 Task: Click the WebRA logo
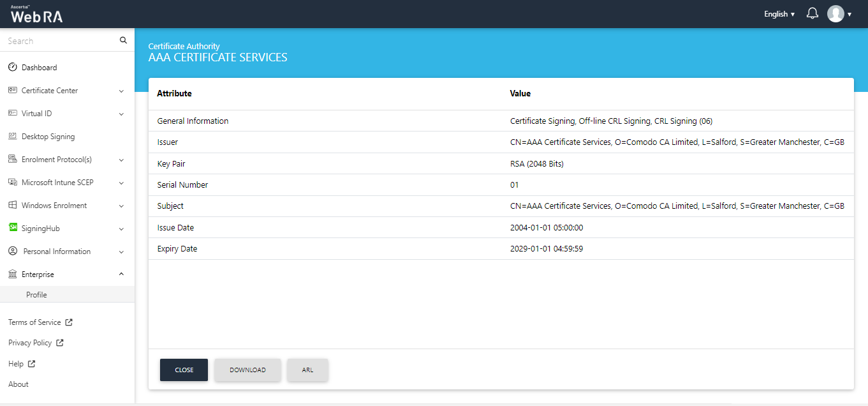tap(36, 15)
